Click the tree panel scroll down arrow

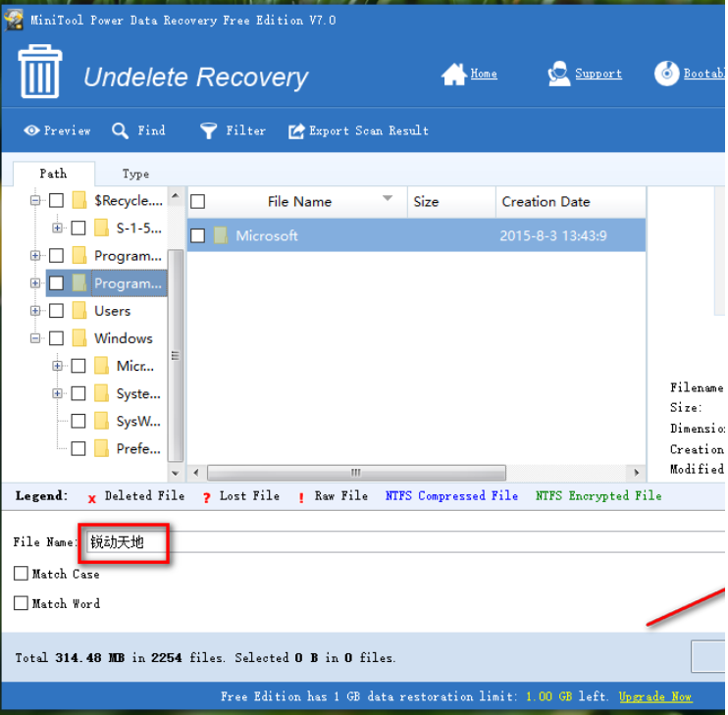(175, 474)
